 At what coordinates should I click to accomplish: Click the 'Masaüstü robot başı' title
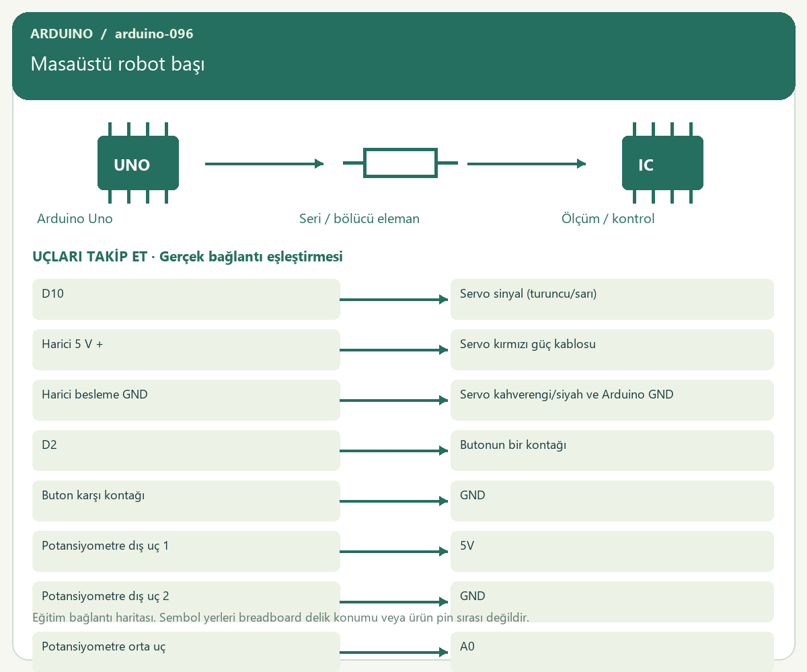coord(118,65)
